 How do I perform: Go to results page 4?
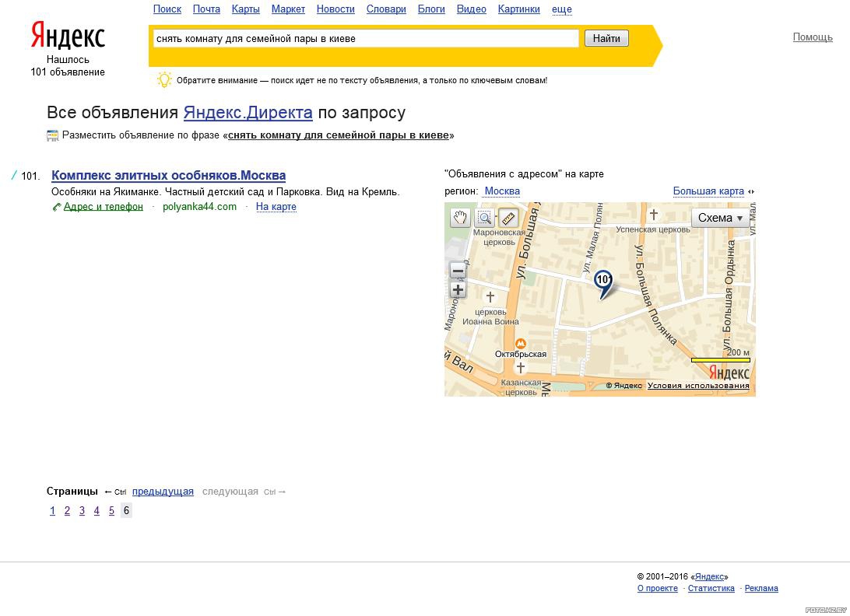97,510
